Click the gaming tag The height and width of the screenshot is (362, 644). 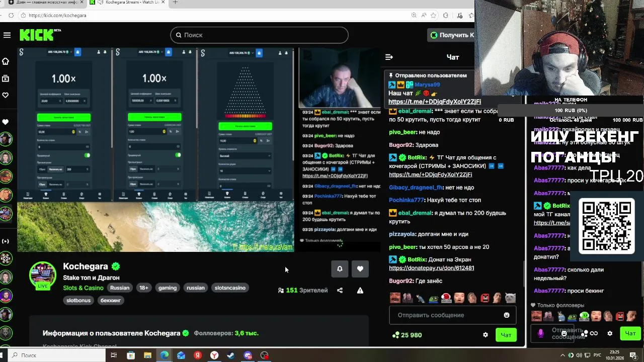coord(168,288)
